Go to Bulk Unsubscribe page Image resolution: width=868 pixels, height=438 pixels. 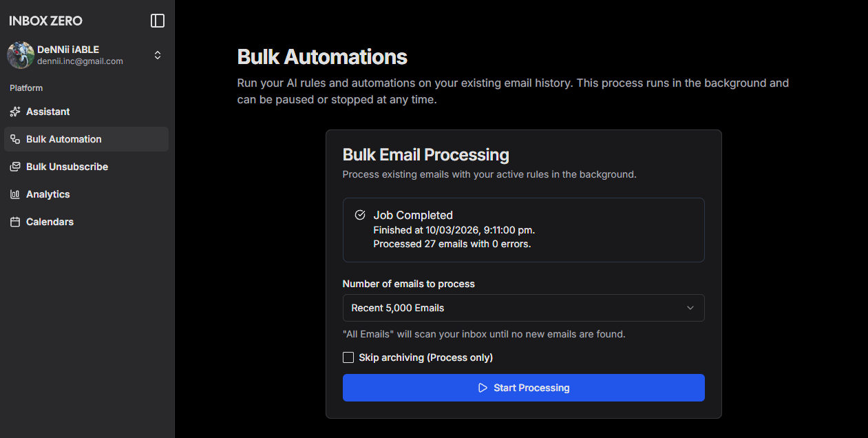(67, 167)
